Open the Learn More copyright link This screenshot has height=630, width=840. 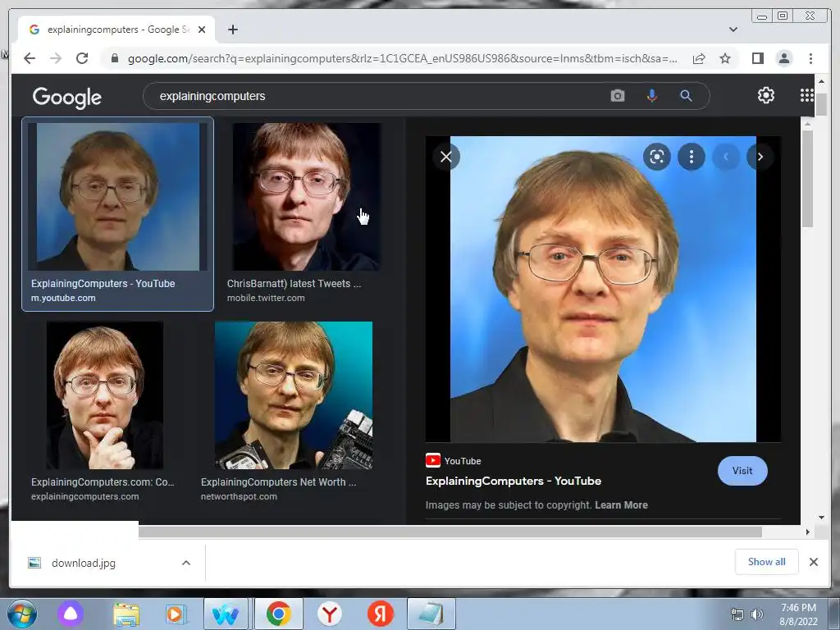click(621, 504)
